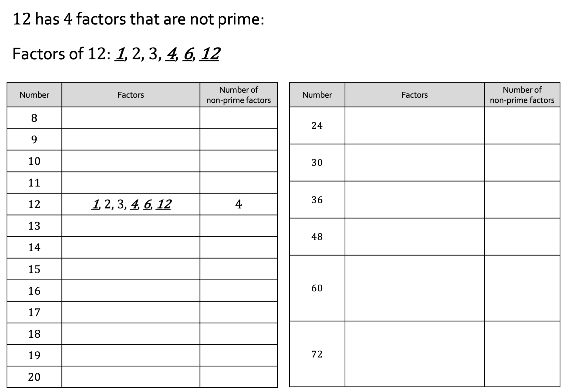Select the right table's Factors column header
This screenshot has width=567, height=392.
[415, 95]
